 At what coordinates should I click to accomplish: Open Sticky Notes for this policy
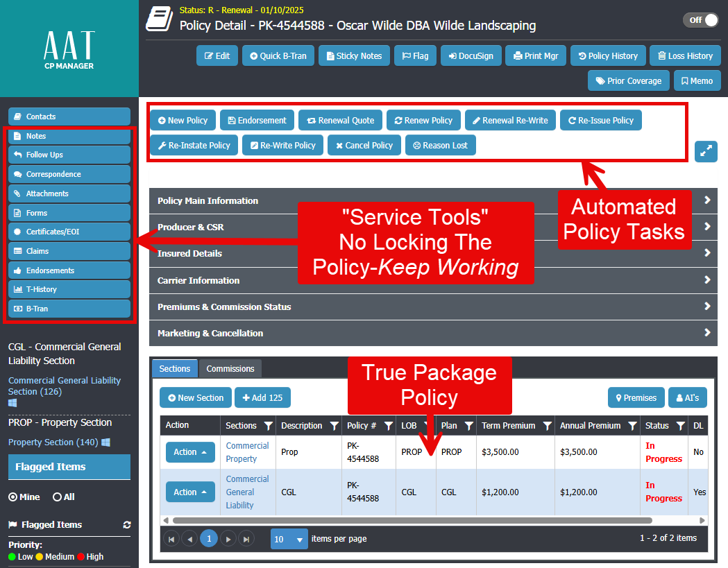tap(354, 56)
